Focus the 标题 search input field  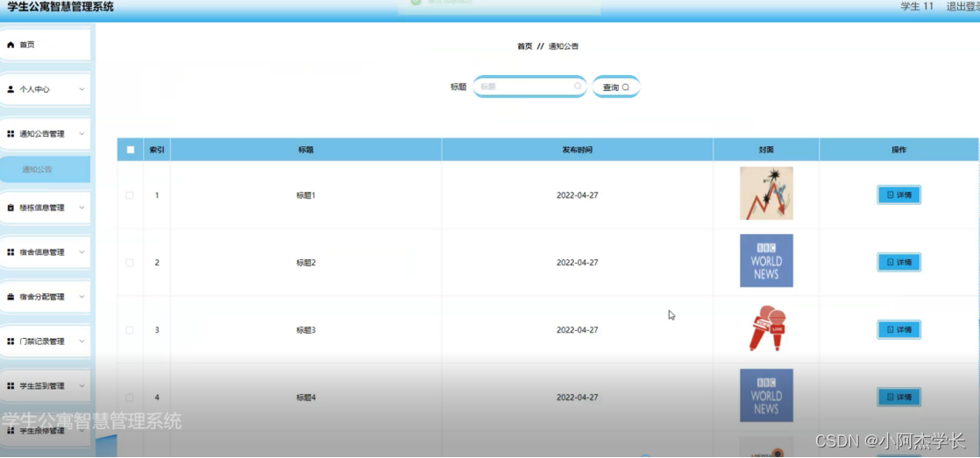point(529,87)
